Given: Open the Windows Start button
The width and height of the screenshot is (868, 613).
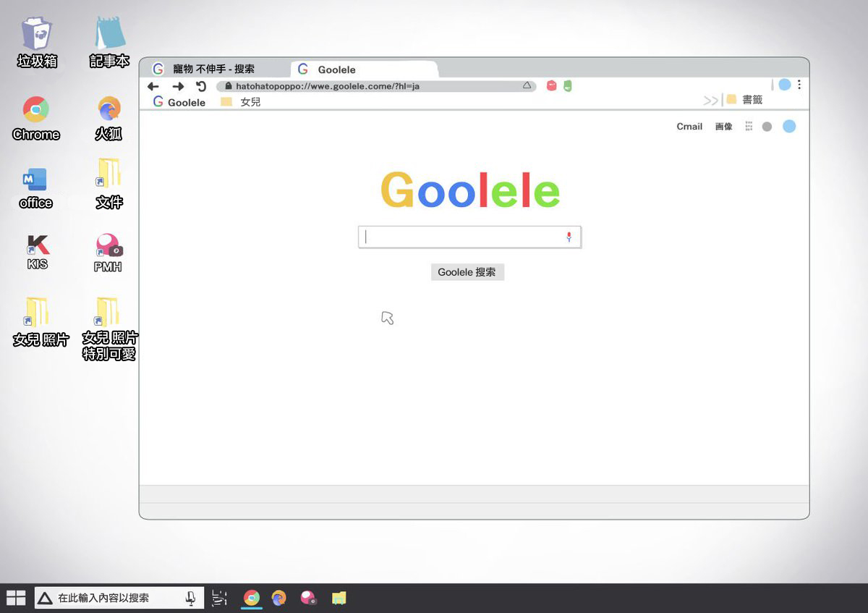Looking at the screenshot, I should pyautogui.click(x=16, y=598).
